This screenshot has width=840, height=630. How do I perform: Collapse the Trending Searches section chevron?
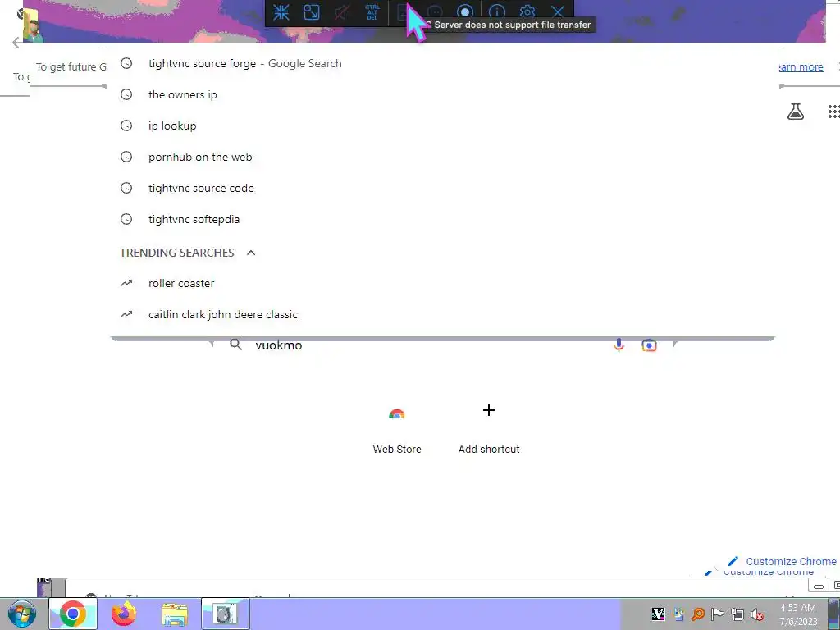tap(251, 253)
